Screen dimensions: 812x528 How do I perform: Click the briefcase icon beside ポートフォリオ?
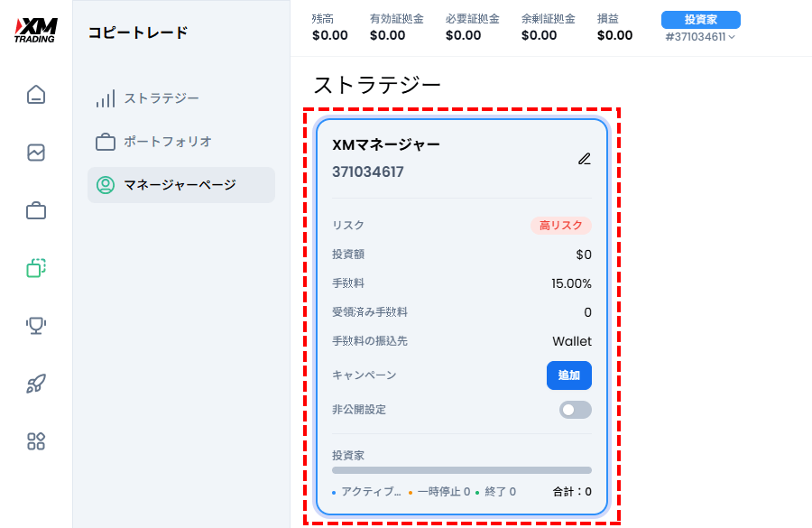point(106,142)
